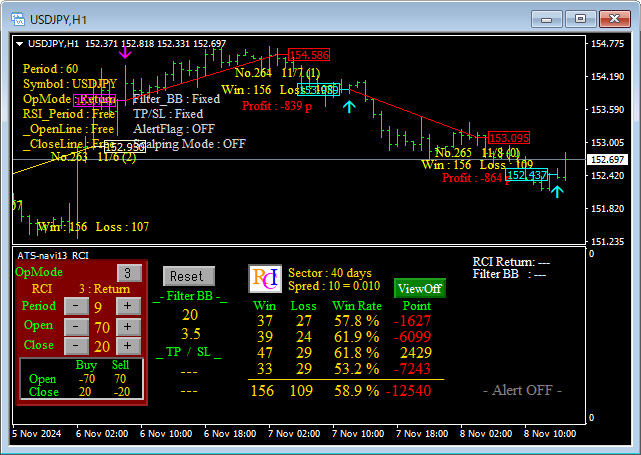Click the 'Scalping Mode : OFF' text

(190, 144)
